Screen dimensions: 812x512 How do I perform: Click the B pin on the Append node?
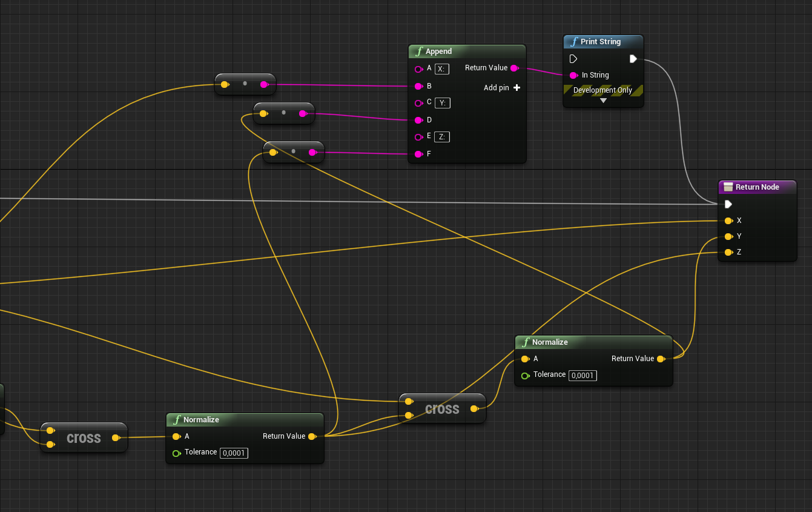(x=418, y=86)
